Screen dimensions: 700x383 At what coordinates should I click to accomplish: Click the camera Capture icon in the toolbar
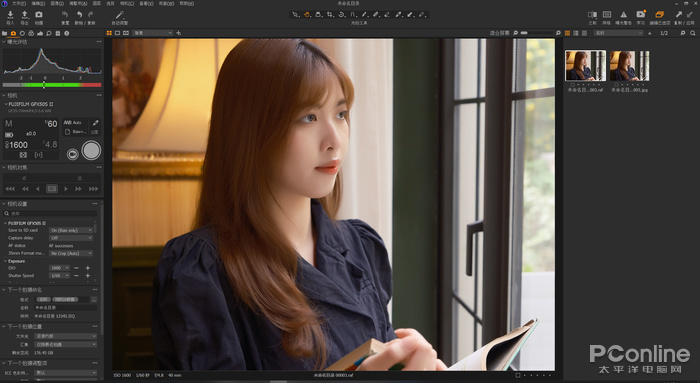click(x=39, y=15)
